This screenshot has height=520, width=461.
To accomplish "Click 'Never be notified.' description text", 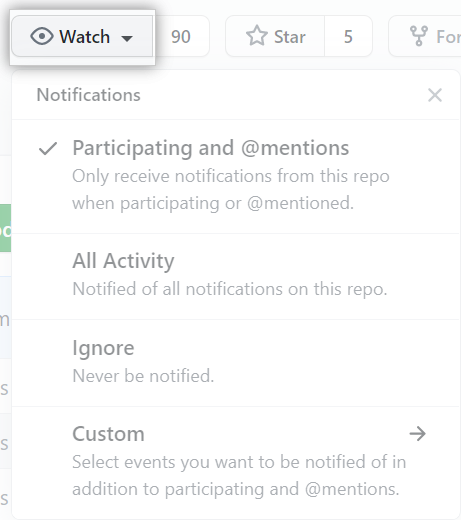I will coord(143,376).
